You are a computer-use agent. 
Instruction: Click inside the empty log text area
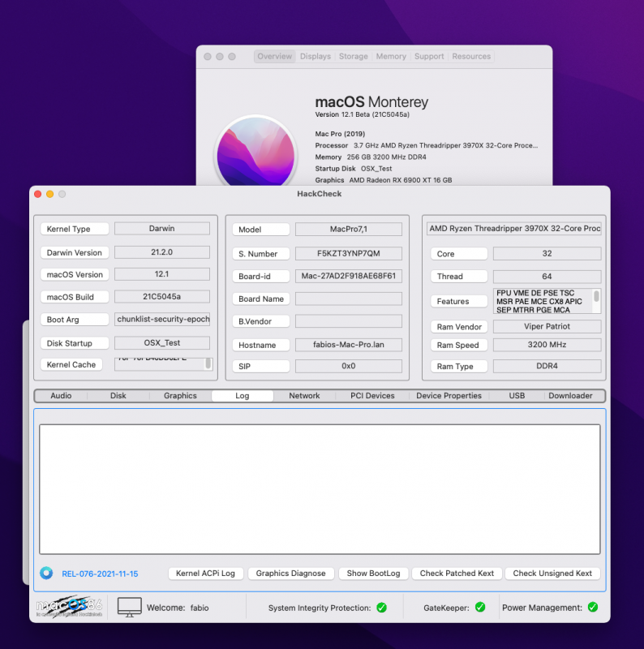(320, 489)
